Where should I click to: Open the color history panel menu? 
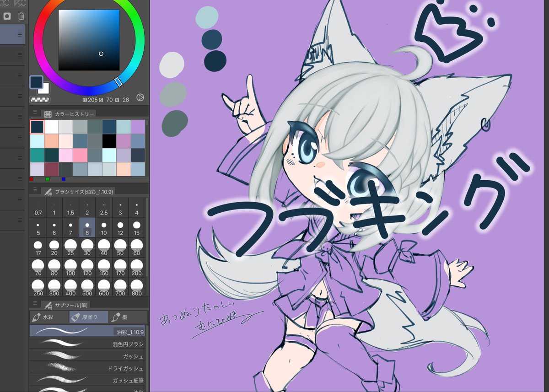pos(35,113)
